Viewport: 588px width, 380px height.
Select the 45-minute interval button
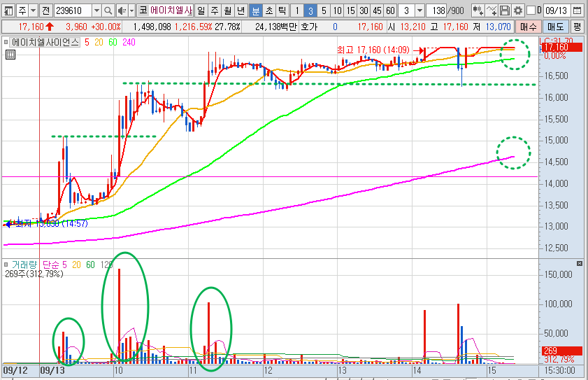(x=378, y=10)
